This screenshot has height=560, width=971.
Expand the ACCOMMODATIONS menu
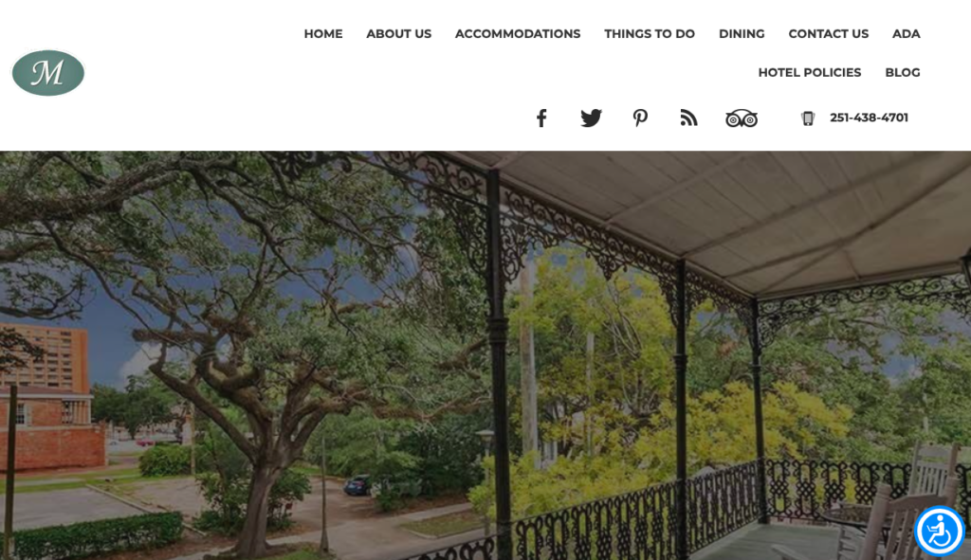518,34
